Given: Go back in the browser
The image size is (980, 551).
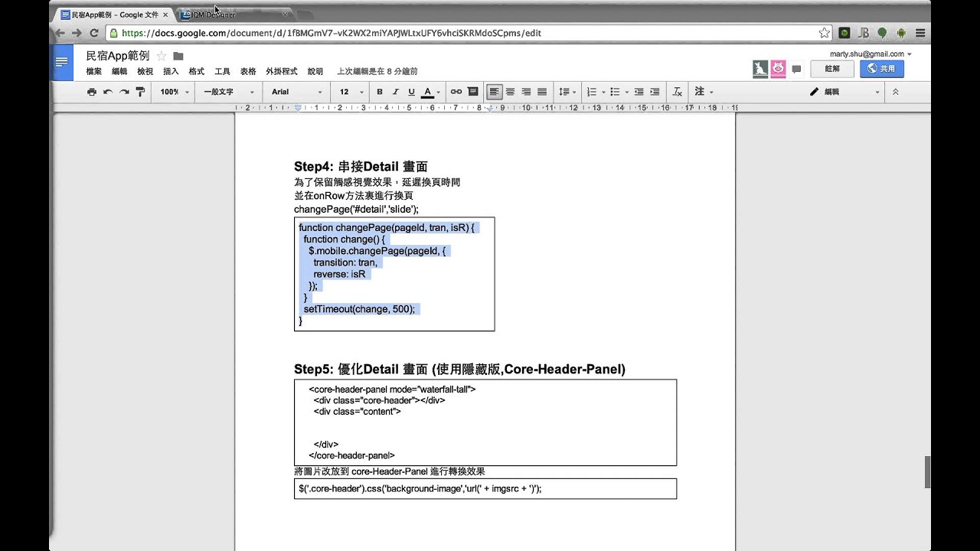Looking at the screenshot, I should [60, 33].
